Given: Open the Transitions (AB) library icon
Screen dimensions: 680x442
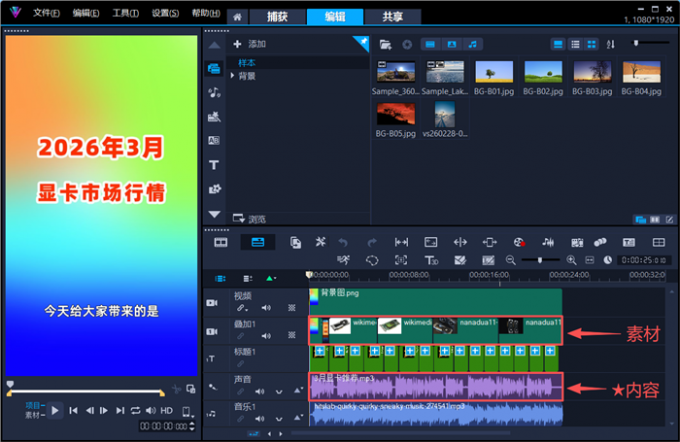Looking at the screenshot, I should pyautogui.click(x=214, y=141).
